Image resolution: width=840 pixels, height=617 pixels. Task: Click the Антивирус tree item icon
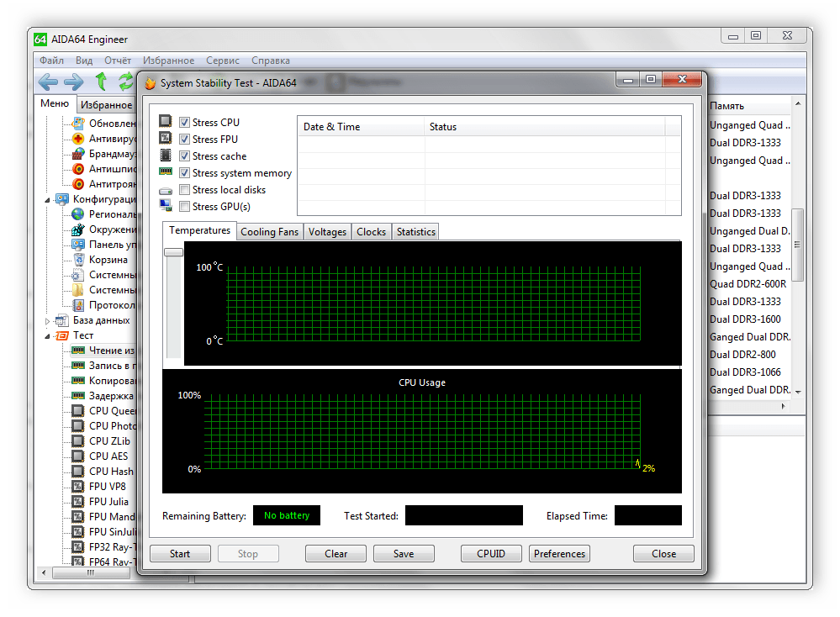pos(78,139)
